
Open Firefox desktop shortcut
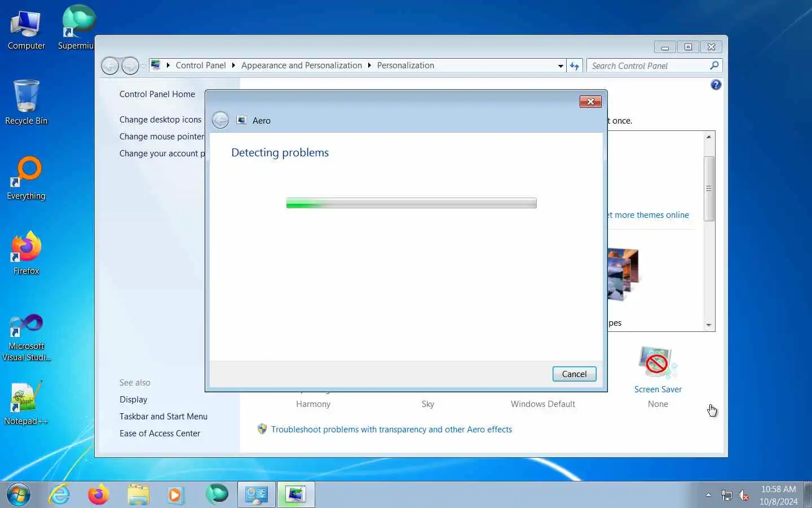(26, 253)
